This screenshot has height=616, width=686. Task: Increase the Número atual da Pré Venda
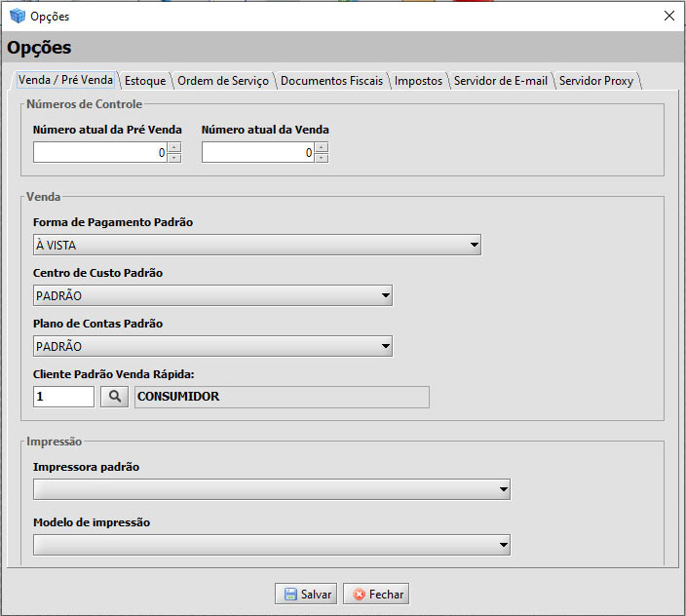173,148
